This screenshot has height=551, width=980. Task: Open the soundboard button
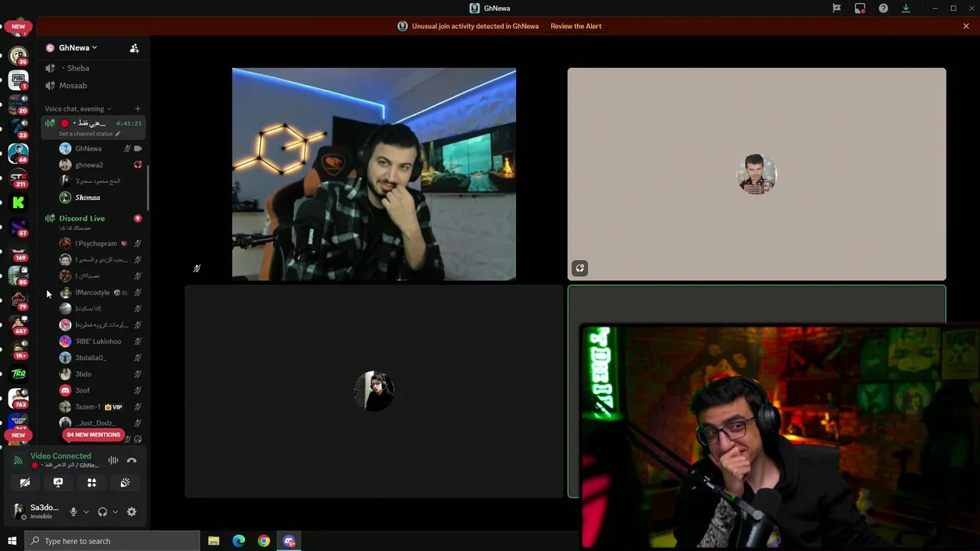pyautogui.click(x=125, y=482)
